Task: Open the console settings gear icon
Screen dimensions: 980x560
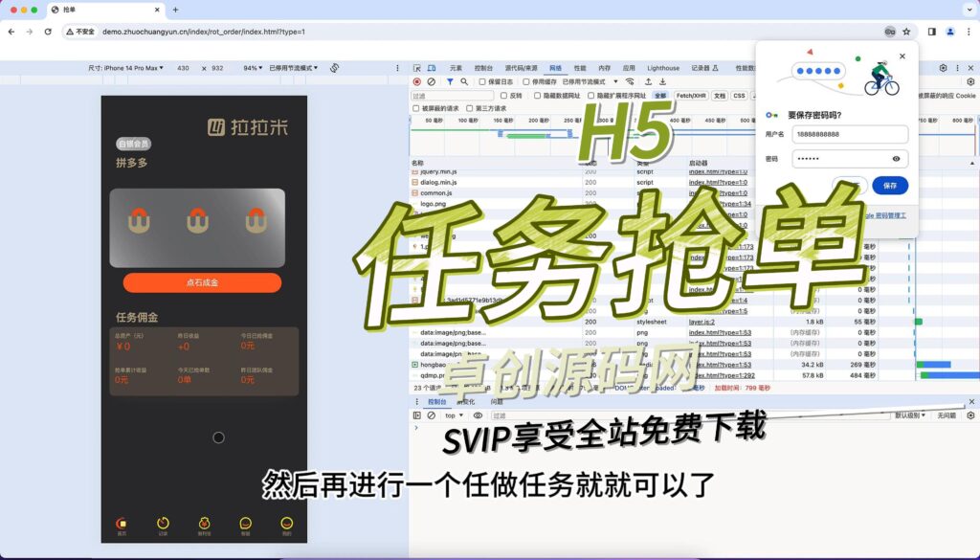Action: (970, 415)
